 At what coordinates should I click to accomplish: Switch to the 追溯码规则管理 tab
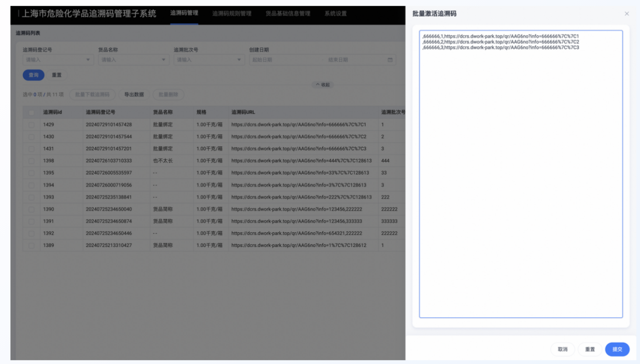[232, 13]
